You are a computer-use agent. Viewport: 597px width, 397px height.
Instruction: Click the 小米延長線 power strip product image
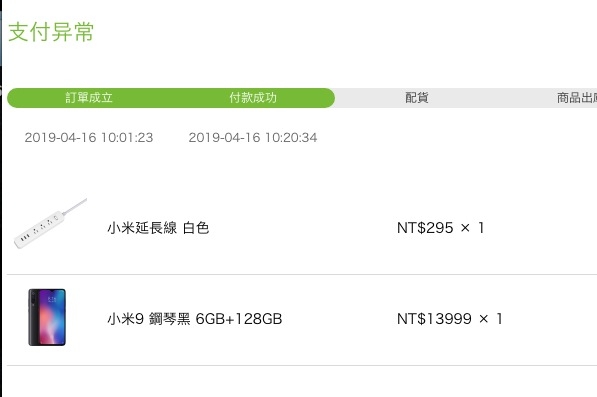pos(50,224)
